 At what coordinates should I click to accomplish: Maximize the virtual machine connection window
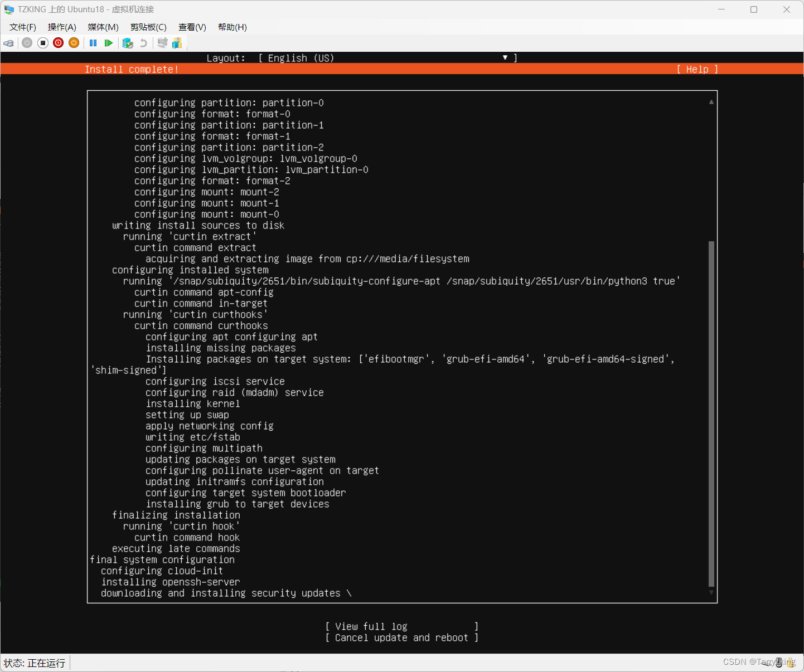point(754,9)
